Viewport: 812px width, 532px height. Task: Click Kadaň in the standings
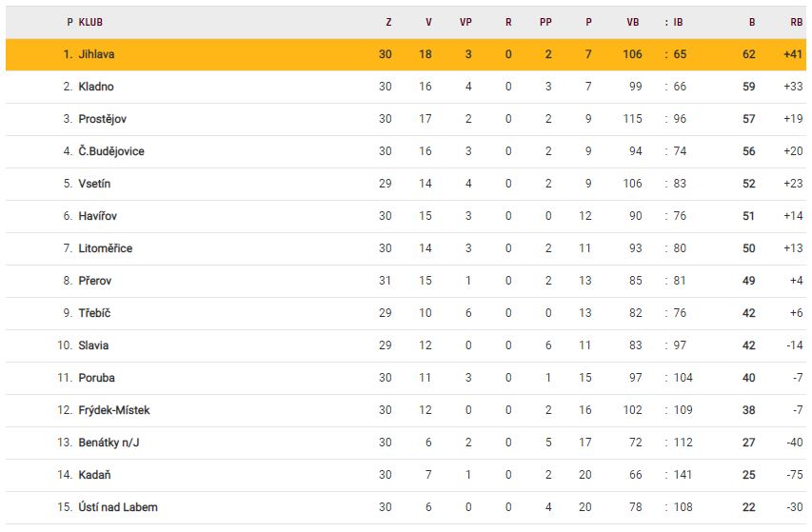click(95, 475)
